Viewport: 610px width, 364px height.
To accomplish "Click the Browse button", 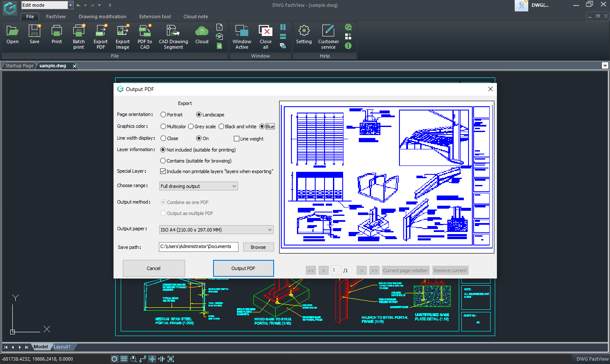I will click(258, 247).
